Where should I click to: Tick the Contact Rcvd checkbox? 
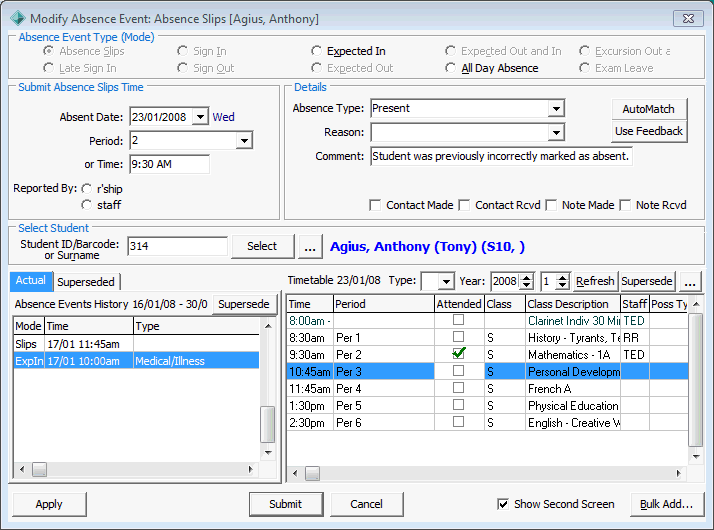(x=464, y=205)
